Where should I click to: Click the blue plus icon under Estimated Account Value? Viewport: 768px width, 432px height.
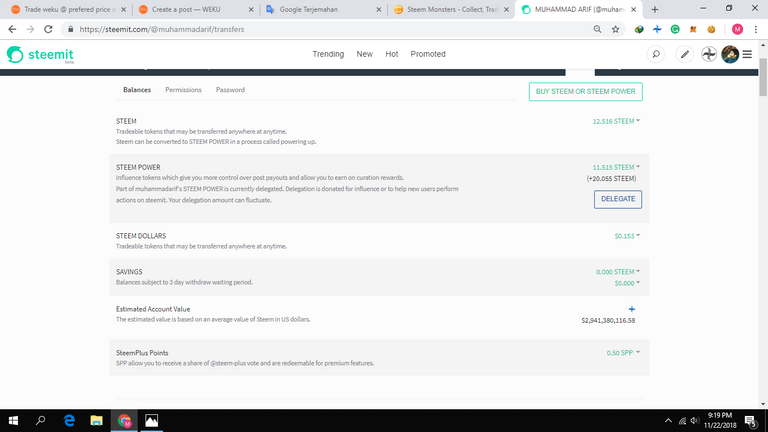pos(632,309)
